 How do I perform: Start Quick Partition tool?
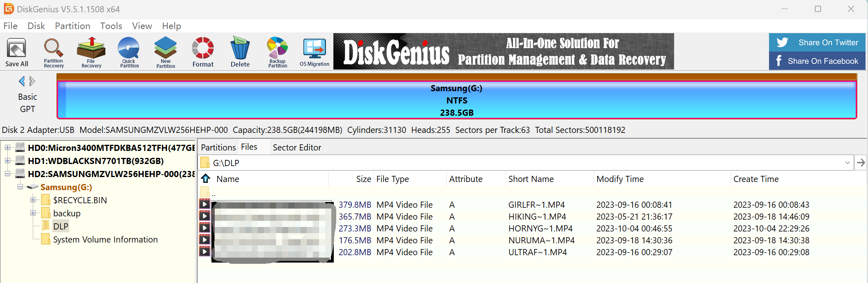coord(129,52)
